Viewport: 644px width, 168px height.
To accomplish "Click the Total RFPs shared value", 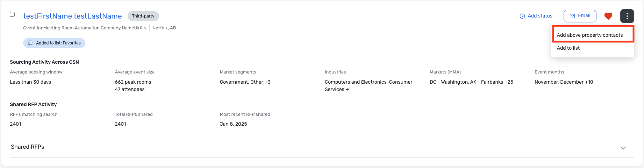I will click(x=120, y=124).
